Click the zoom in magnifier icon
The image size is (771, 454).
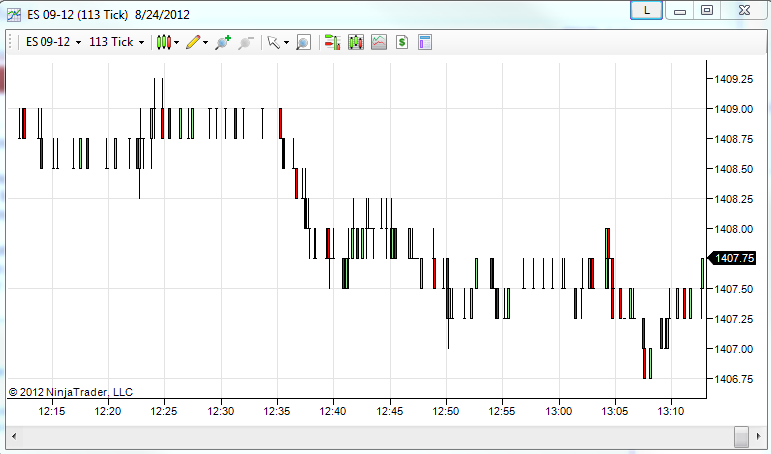tap(223, 42)
